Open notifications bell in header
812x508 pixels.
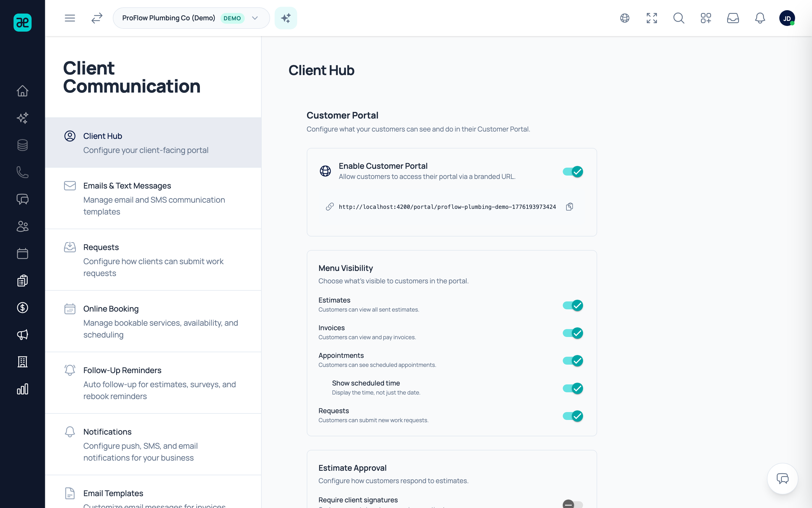(760, 18)
